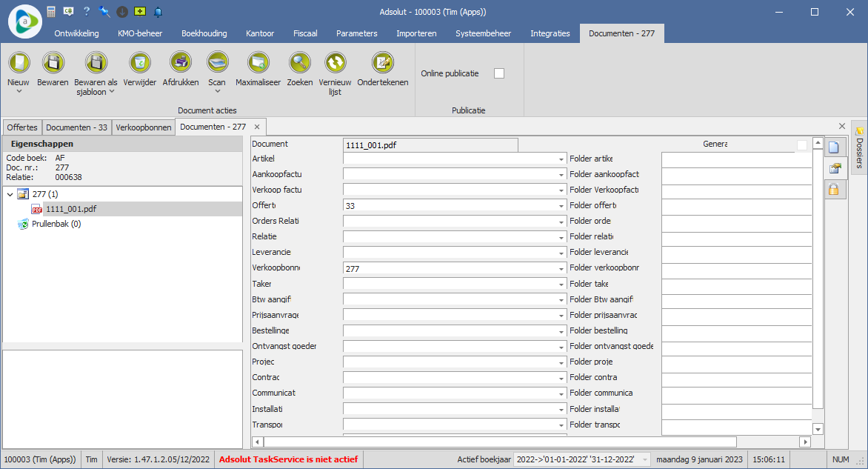The image size is (868, 469).
Task: Open the Nieuw dropdown arrow
Action: [x=19, y=92]
